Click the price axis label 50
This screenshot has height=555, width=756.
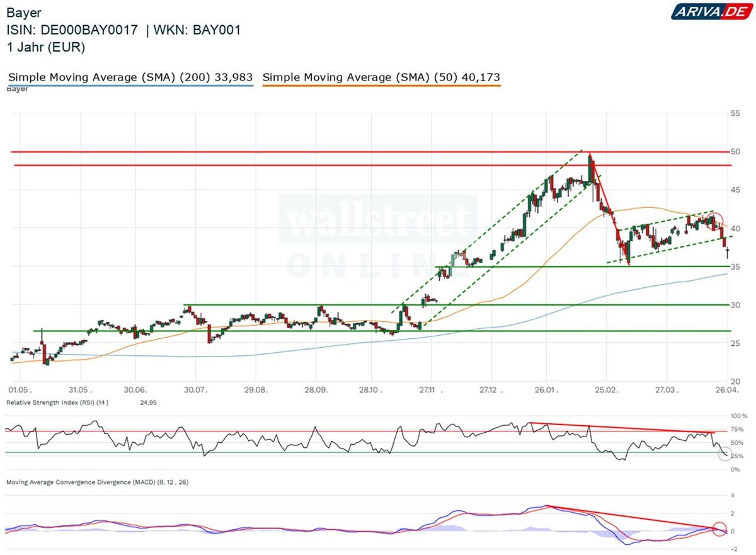[x=735, y=152]
